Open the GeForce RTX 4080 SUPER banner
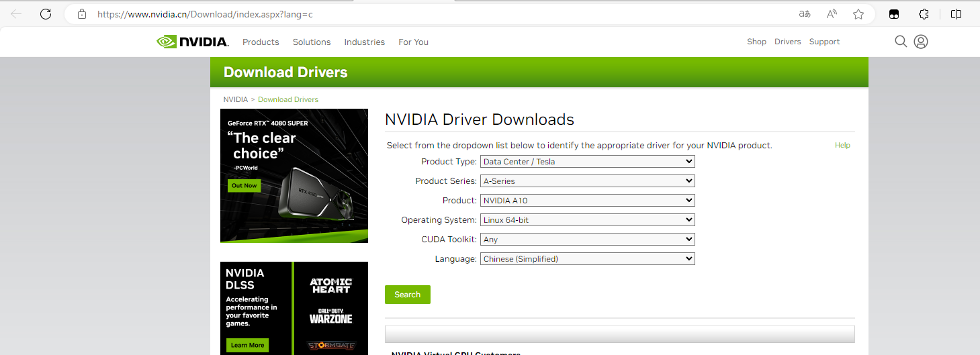980x355 pixels. tap(294, 176)
